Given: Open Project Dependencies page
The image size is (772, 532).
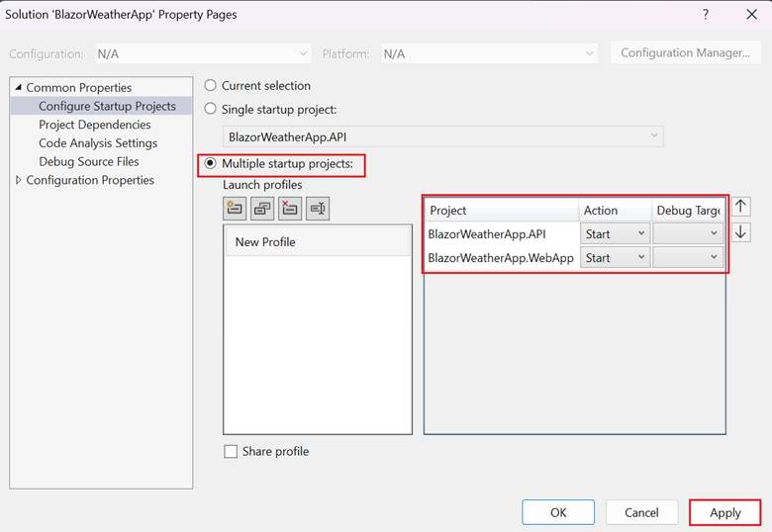Looking at the screenshot, I should point(95,125).
